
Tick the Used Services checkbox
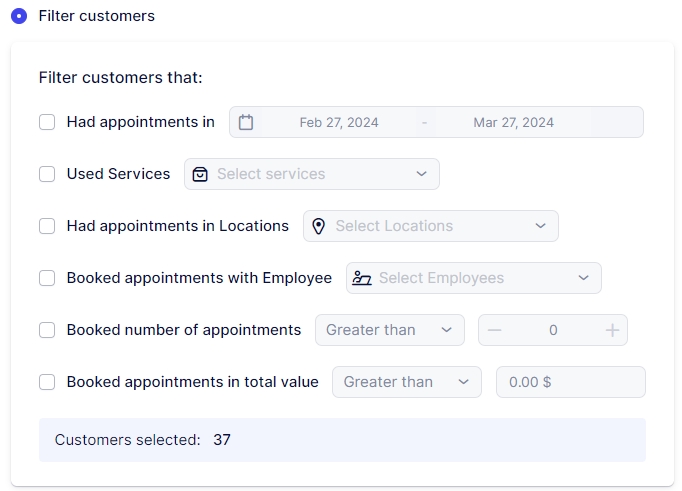click(x=47, y=174)
